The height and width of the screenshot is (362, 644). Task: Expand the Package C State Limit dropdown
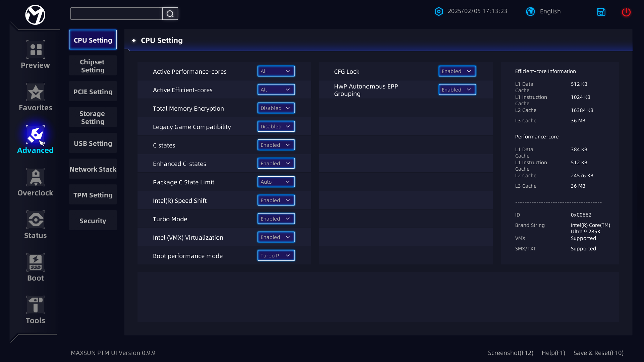(x=276, y=182)
